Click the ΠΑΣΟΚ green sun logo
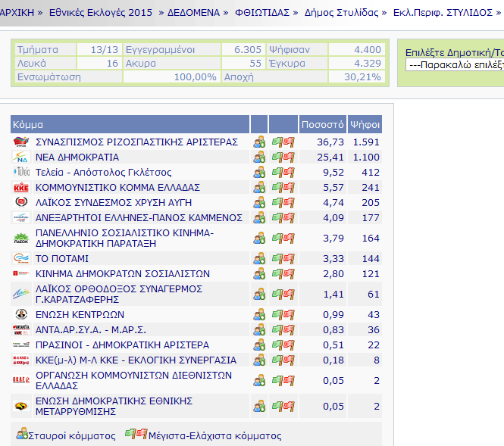The width and height of the screenshot is (504, 446). pos(21,238)
